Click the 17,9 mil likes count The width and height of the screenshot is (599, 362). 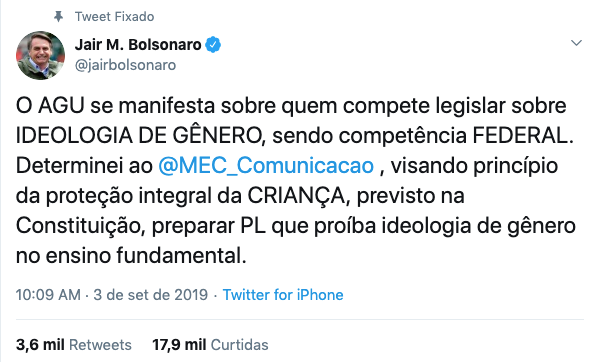point(179,345)
